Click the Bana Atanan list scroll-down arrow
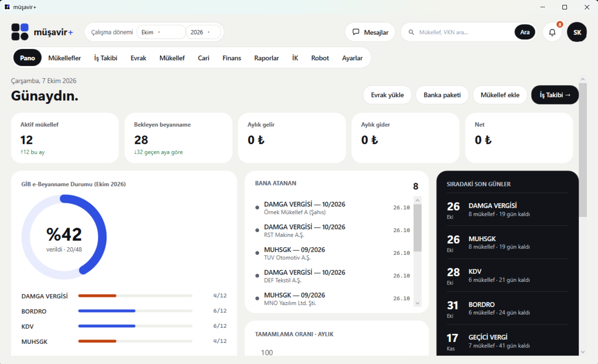The height and width of the screenshot is (364, 598). coord(418,303)
